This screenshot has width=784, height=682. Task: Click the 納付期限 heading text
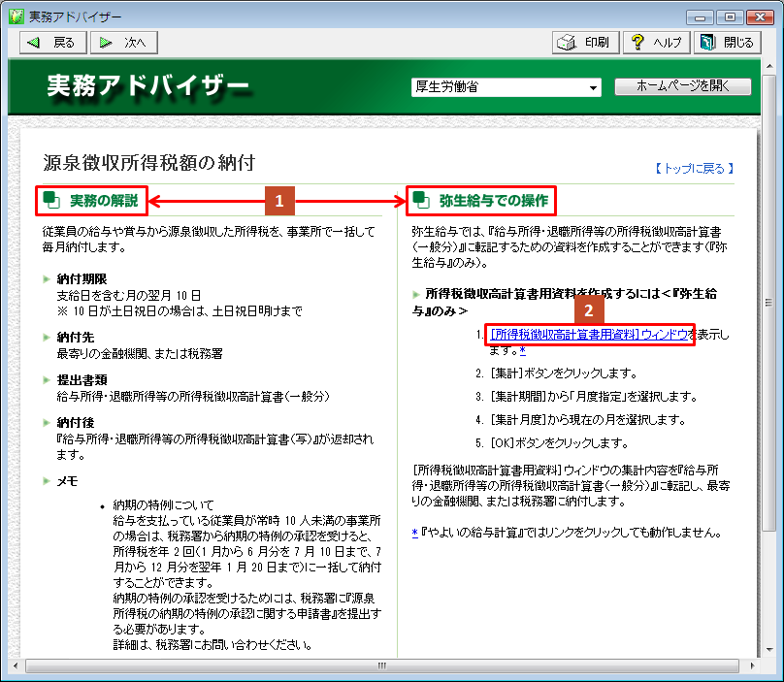(x=82, y=279)
